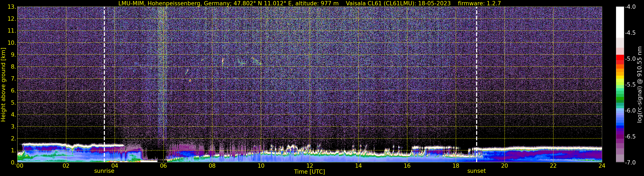Click the time axis tick label 14
The width and height of the screenshot is (644, 176).
point(358,166)
